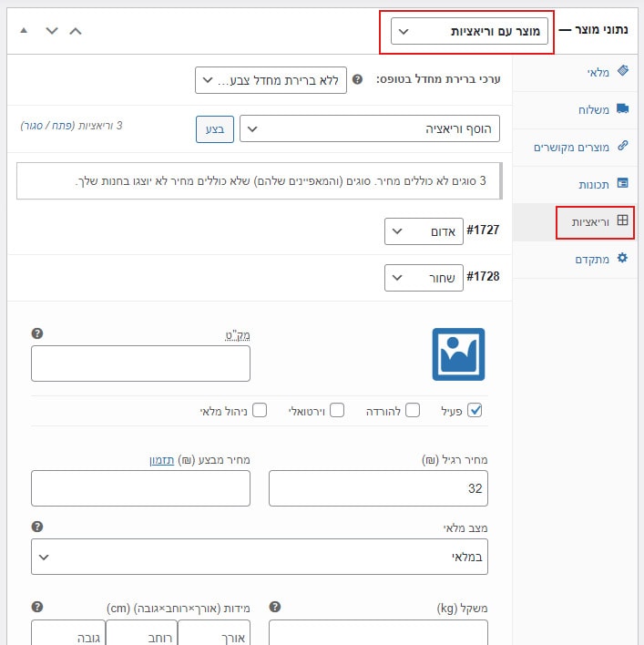Click help icon beside מצב מלאי label
Screen dimensions: 644x645
[37, 527]
